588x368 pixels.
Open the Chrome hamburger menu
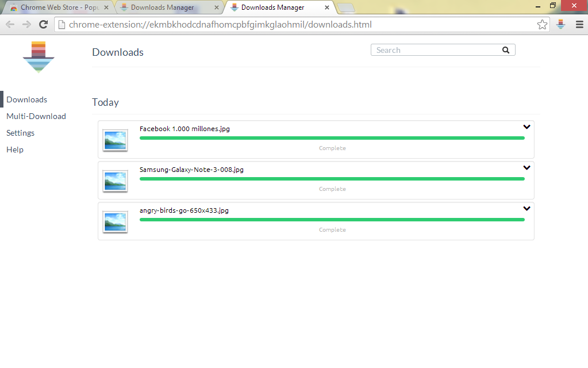pos(579,25)
